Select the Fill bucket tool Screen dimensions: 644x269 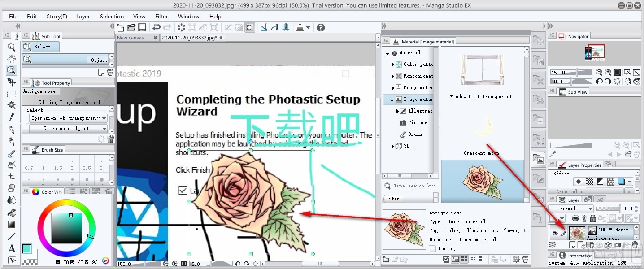pos(12,213)
